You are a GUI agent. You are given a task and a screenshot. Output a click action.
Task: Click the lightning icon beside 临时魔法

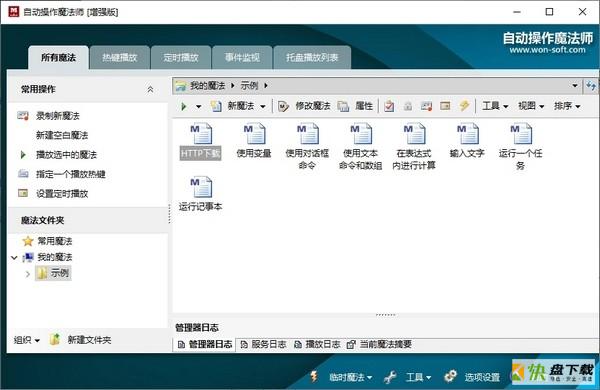click(314, 377)
